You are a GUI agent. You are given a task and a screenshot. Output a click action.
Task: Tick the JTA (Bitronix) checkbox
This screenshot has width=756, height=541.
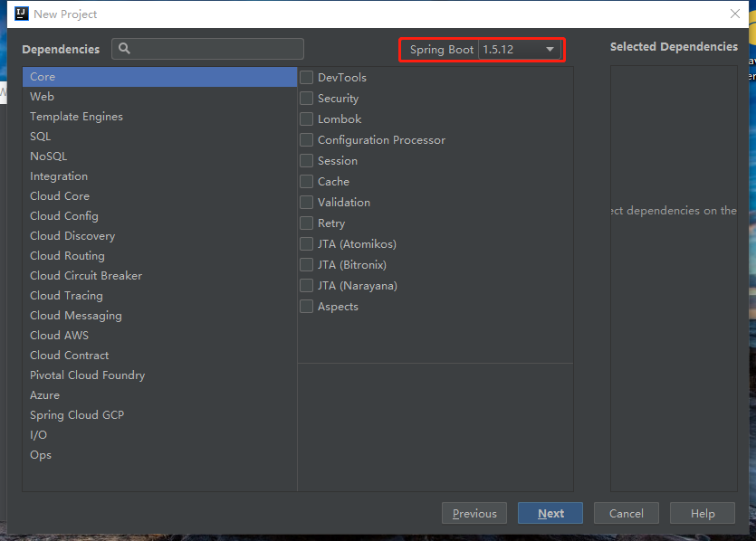pyautogui.click(x=307, y=265)
